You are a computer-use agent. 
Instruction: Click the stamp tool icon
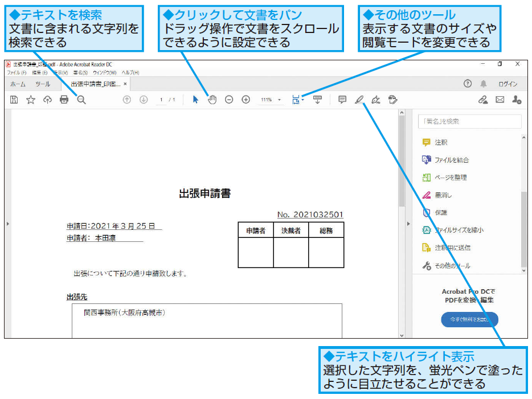click(x=392, y=100)
